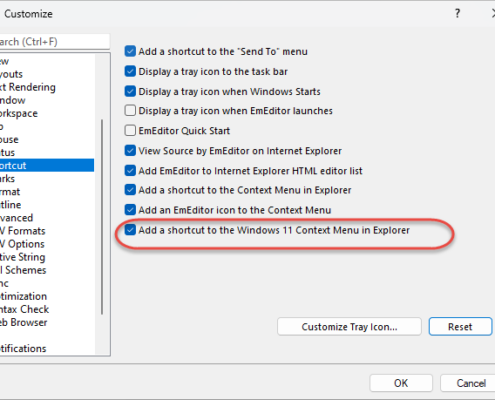
Task: Enable tray icon when EmEditor launches
Action: tap(130, 111)
